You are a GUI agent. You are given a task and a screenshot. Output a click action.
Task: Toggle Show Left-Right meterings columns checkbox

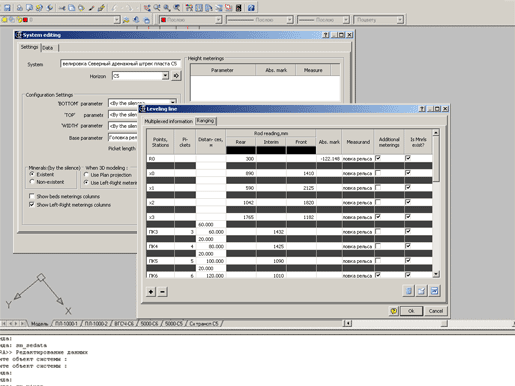[x=32, y=204]
